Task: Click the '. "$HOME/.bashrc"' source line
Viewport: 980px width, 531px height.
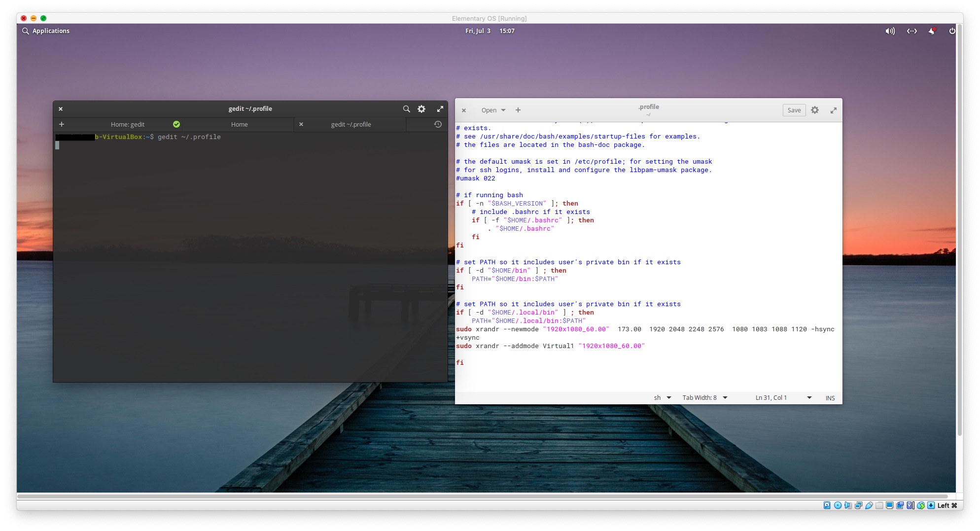Action: pyautogui.click(x=521, y=229)
